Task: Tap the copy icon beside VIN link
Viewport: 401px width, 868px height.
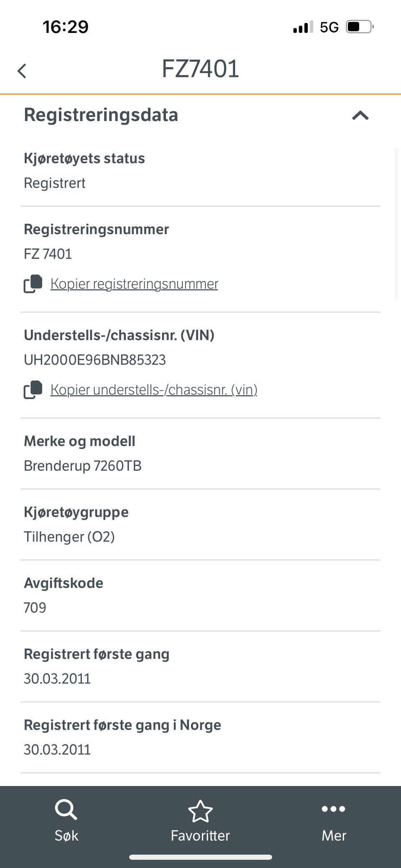Action: [x=33, y=390]
